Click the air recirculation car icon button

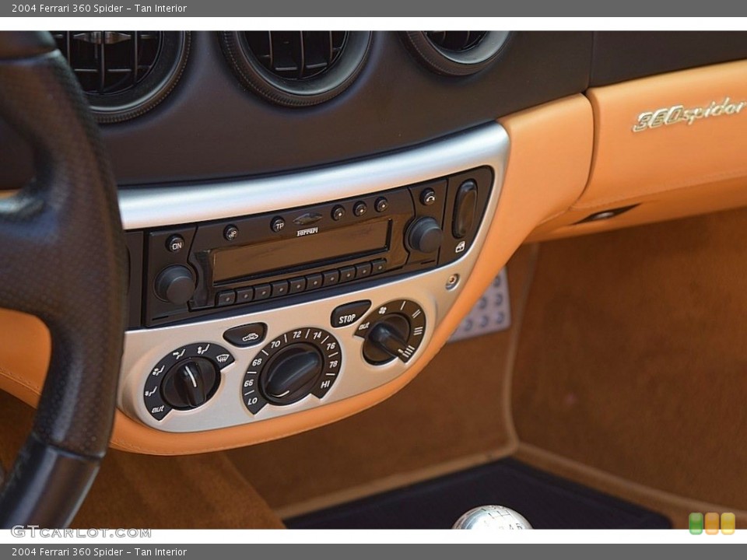point(245,334)
